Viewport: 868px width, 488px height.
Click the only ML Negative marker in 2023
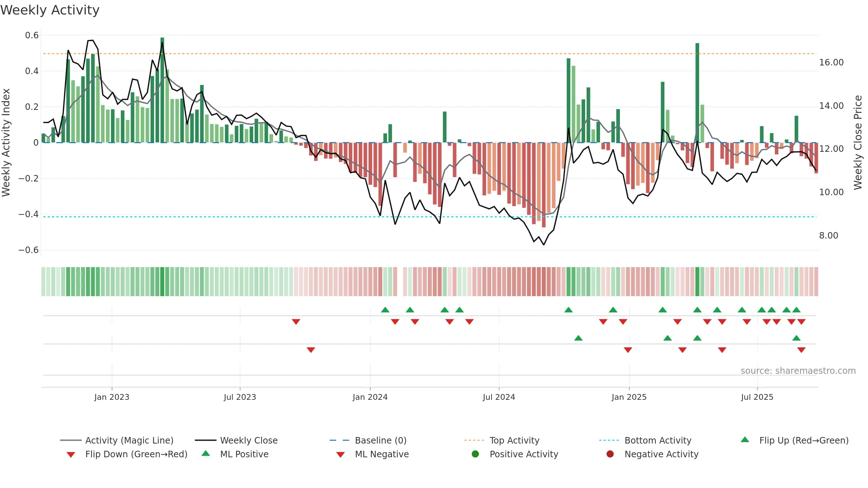tap(311, 350)
